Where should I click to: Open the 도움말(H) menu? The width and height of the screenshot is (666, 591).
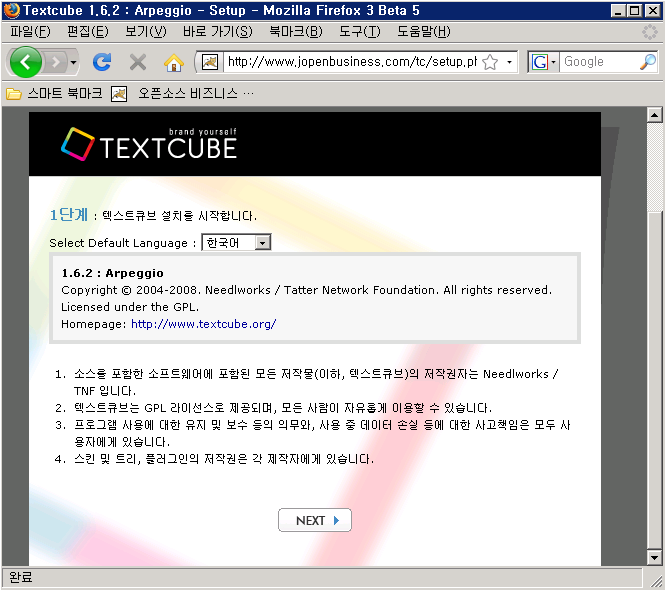423,31
